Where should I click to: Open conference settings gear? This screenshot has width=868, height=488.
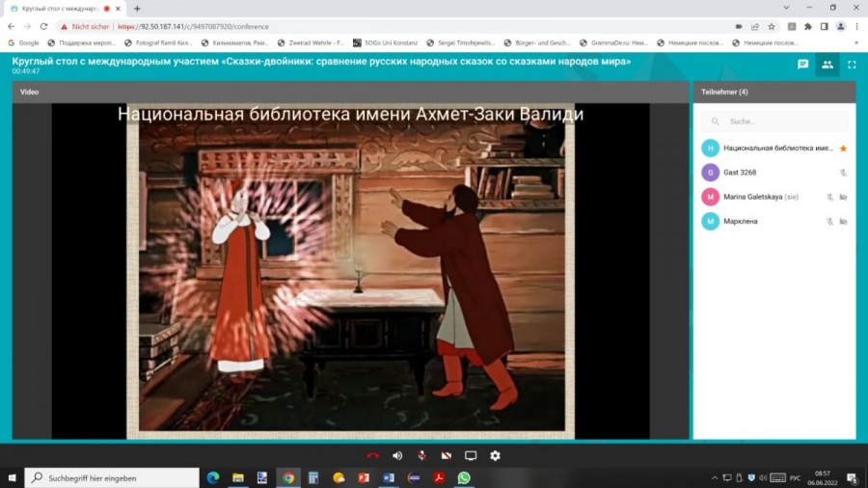(495, 455)
